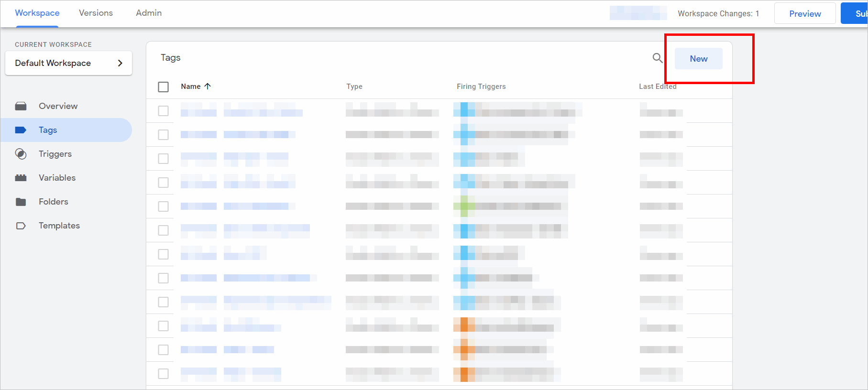Viewport: 868px width, 390px height.
Task: Open the Templates outline icon
Action: [x=21, y=226]
